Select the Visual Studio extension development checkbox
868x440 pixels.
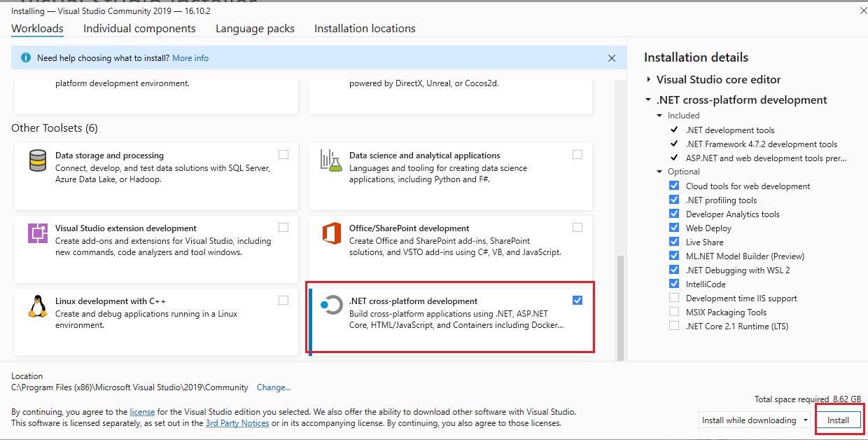pos(283,227)
